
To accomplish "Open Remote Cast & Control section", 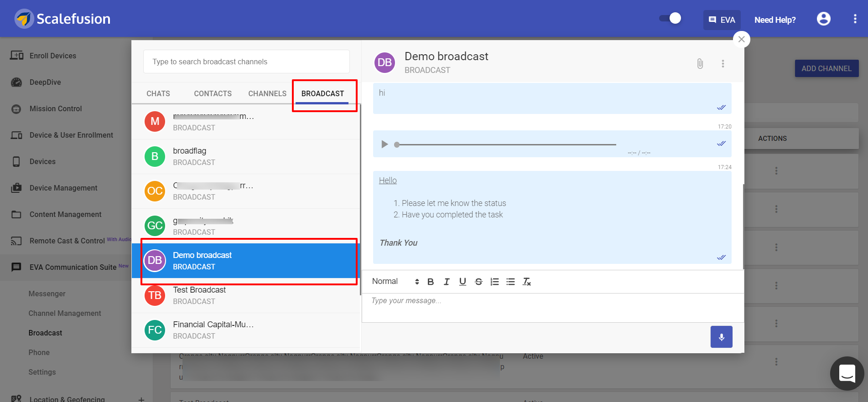I will tap(67, 241).
